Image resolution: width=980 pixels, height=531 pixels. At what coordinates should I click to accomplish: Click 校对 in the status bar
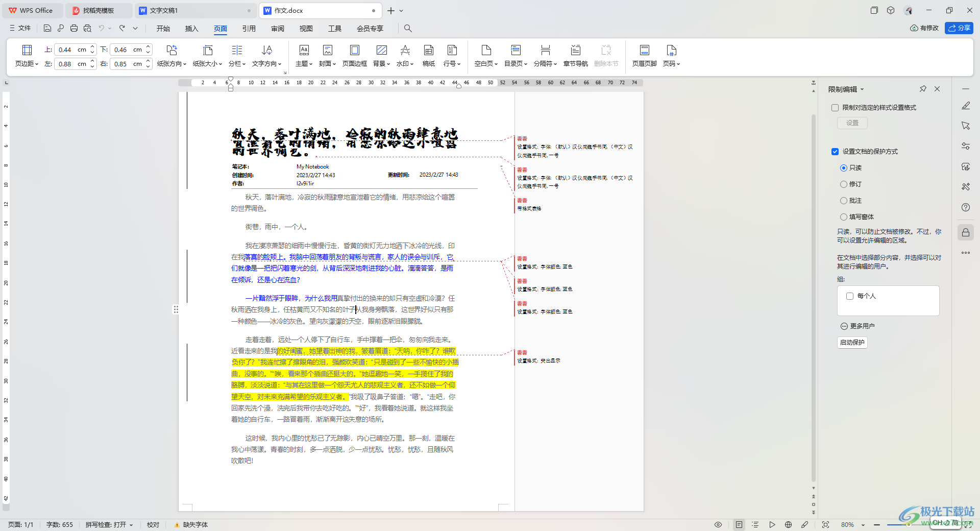pos(153,525)
